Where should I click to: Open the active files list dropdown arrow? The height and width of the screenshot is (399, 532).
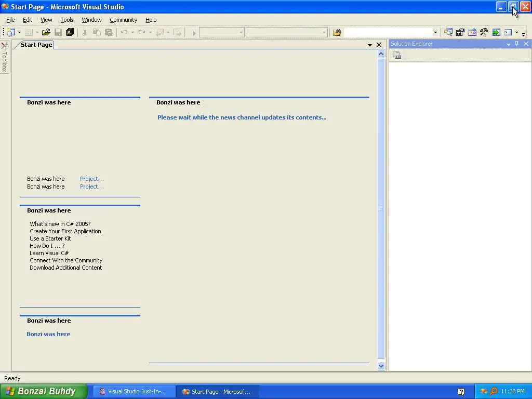tap(370, 45)
